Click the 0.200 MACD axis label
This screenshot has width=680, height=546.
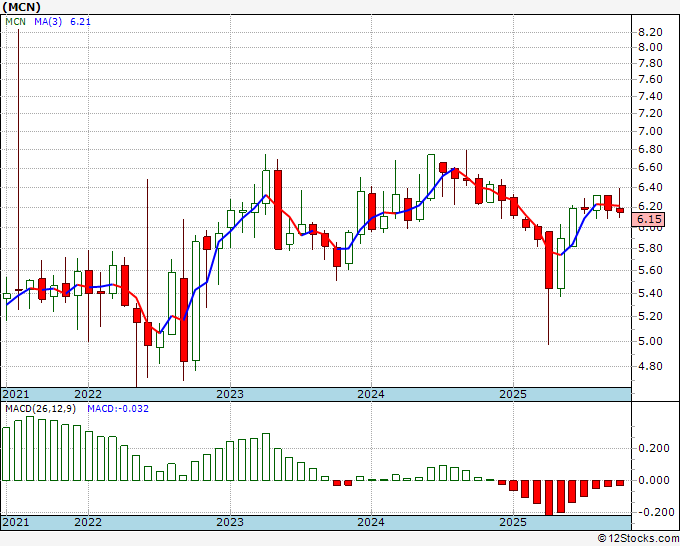point(654,448)
